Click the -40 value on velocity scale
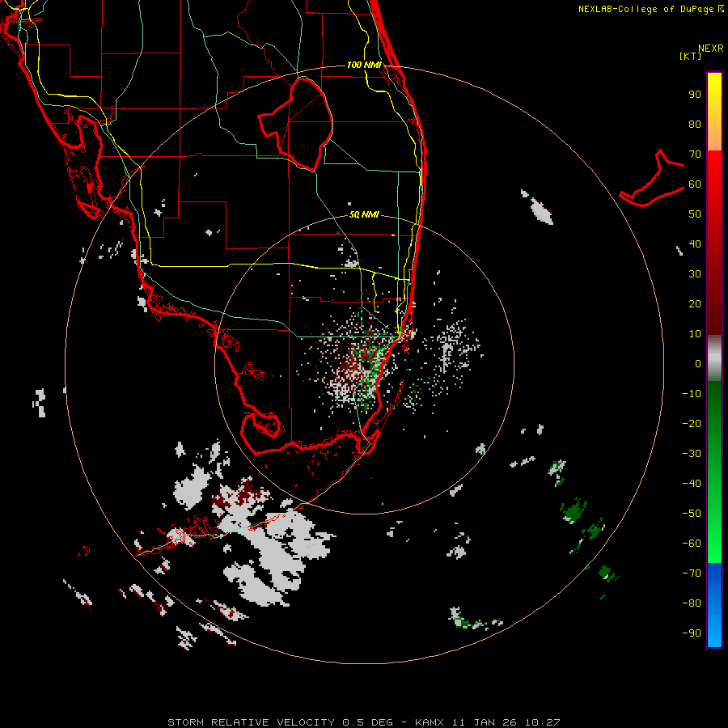 (x=692, y=484)
